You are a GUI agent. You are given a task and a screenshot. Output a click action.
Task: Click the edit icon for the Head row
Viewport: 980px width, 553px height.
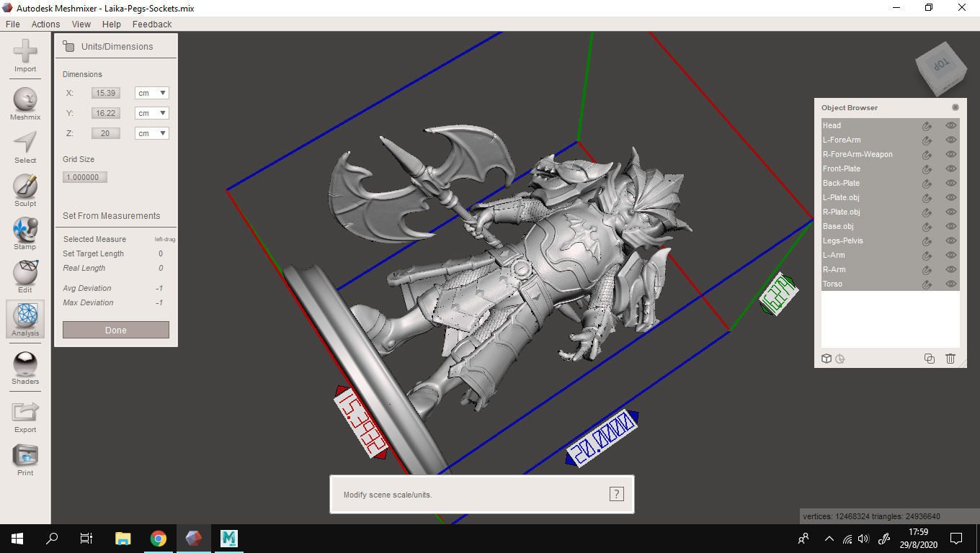click(927, 125)
